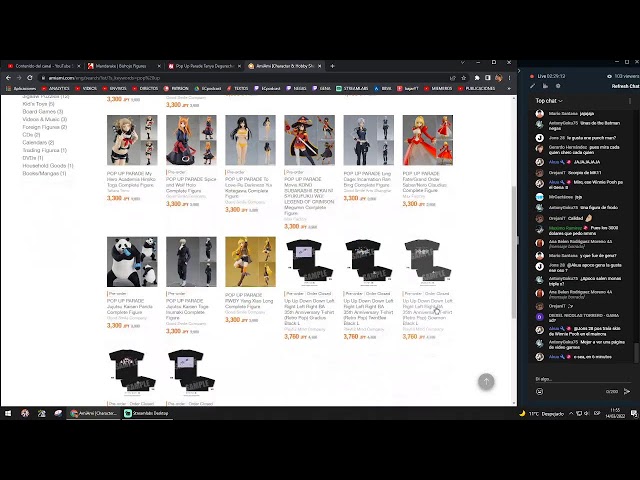Viewport: 640px width, 480px height.
Task: Open the ANALYTICS bookmark
Action: [56, 88]
